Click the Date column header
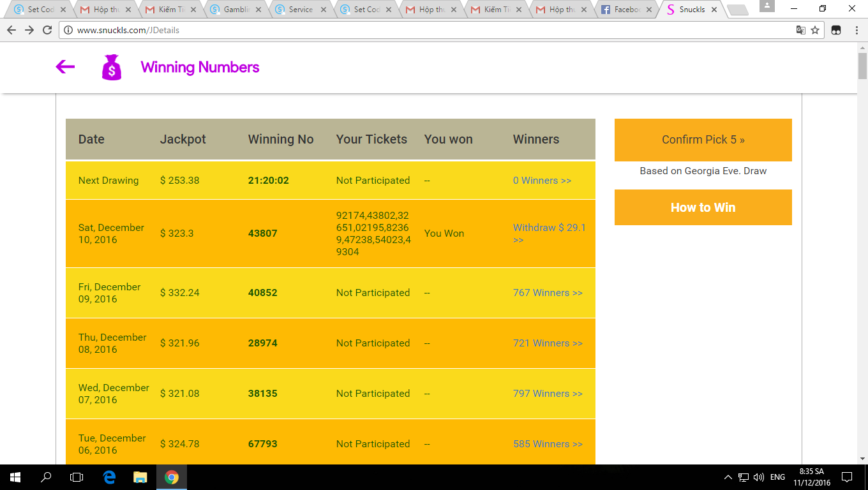 tap(91, 139)
